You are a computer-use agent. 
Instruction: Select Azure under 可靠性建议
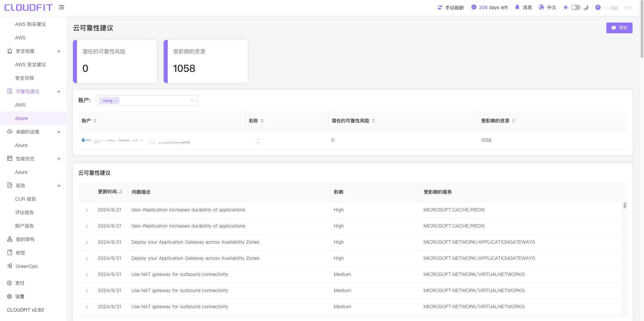(x=33, y=118)
